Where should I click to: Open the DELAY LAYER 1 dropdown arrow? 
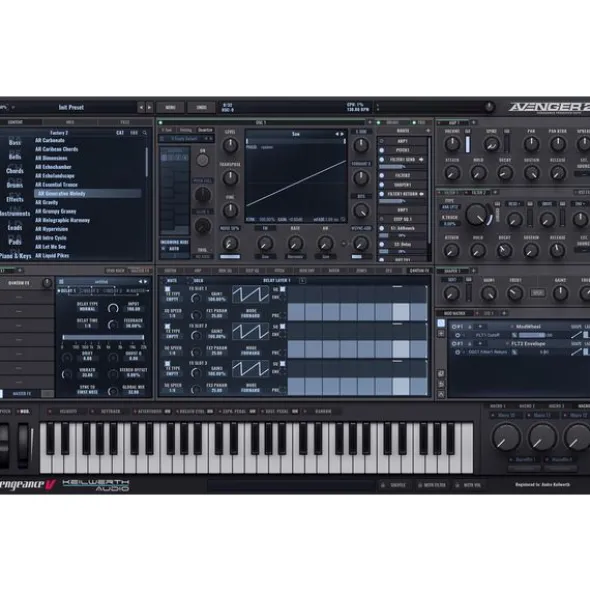pos(302,281)
